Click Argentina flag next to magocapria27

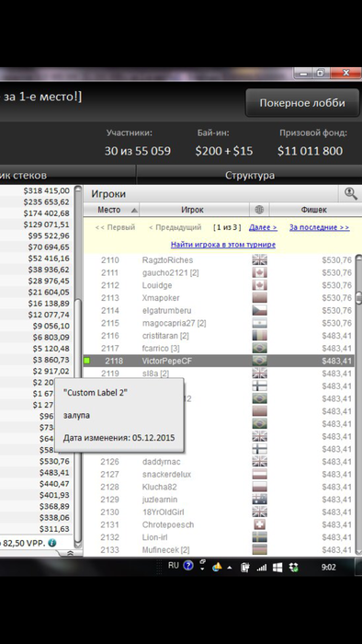pos(259,323)
